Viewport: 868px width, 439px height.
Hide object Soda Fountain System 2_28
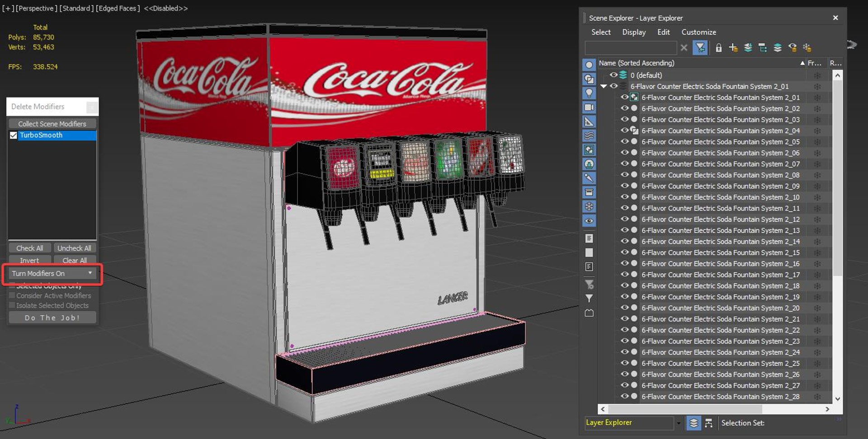coord(625,396)
